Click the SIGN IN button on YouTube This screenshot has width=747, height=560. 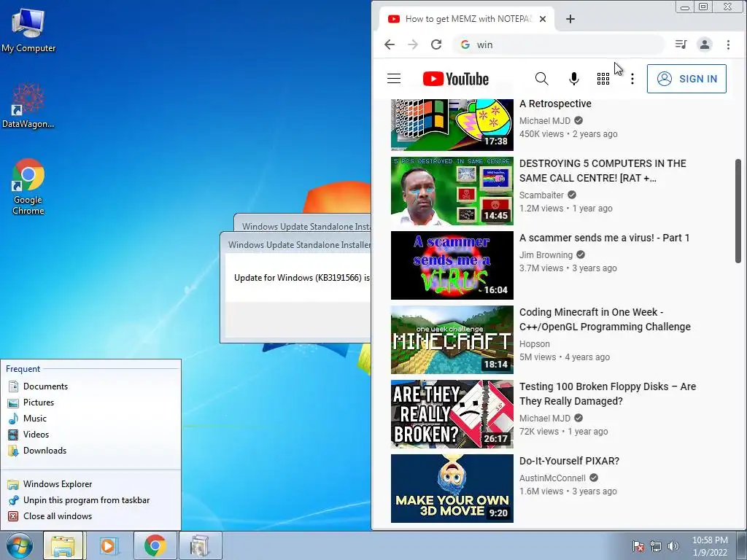click(686, 79)
